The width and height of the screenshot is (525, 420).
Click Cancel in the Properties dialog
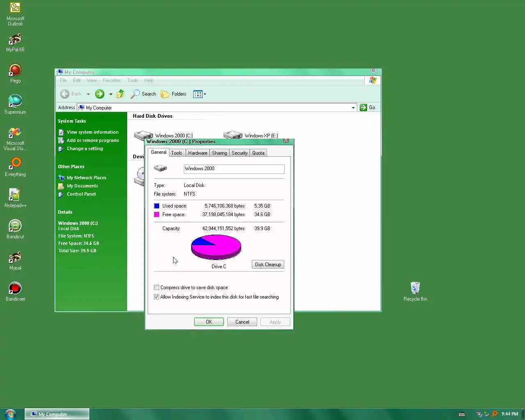pos(242,322)
